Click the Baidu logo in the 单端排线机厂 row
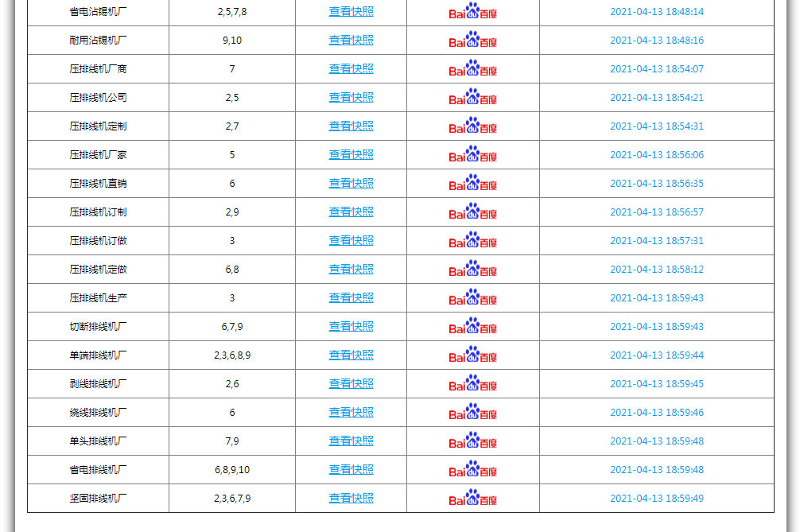 tap(472, 355)
